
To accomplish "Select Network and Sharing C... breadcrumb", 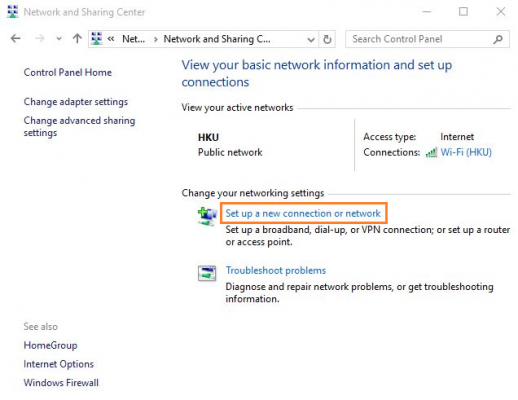I will (217, 39).
